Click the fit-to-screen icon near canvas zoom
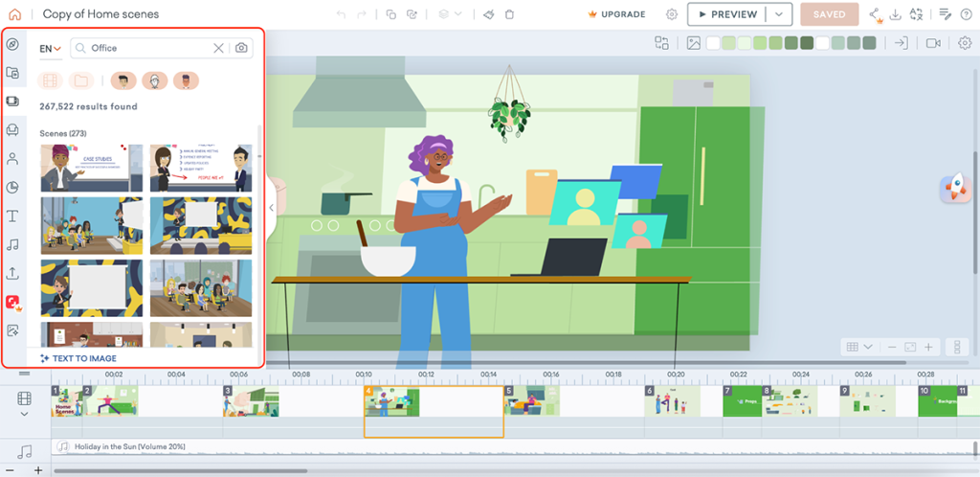This screenshot has width=980, height=477. click(x=910, y=347)
